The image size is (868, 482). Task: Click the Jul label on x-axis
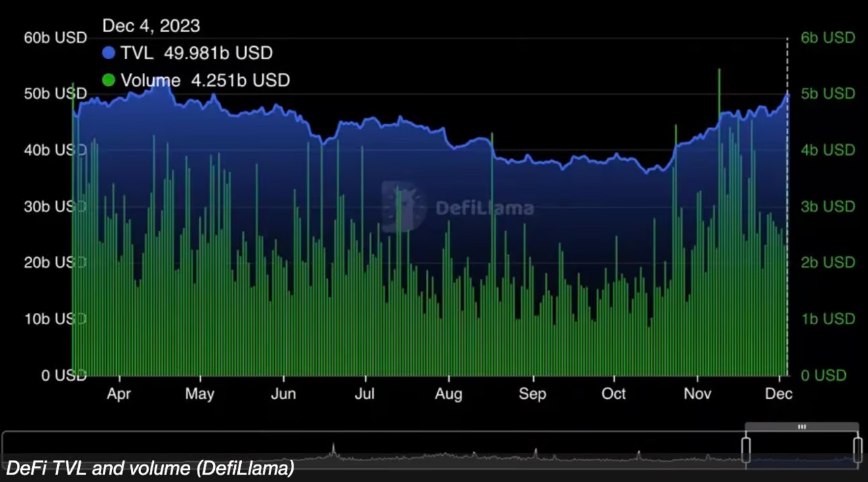click(365, 394)
